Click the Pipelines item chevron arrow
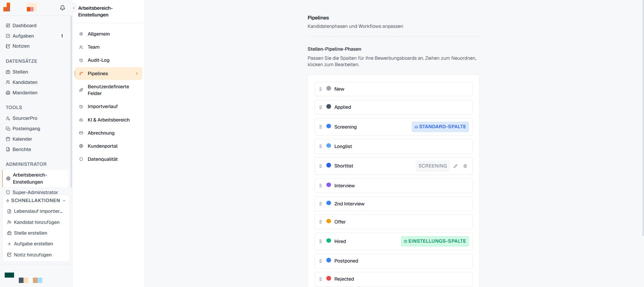 point(137,74)
